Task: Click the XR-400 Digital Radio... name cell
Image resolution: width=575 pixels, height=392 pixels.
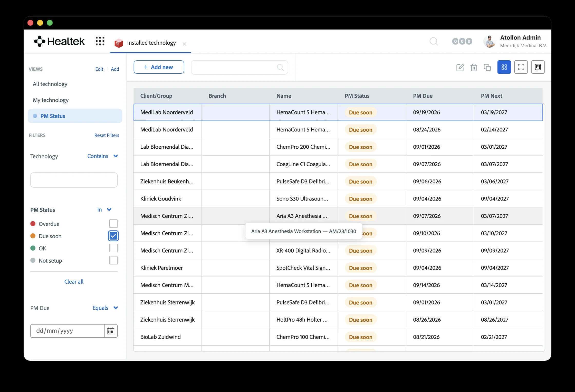Action: [x=303, y=251]
